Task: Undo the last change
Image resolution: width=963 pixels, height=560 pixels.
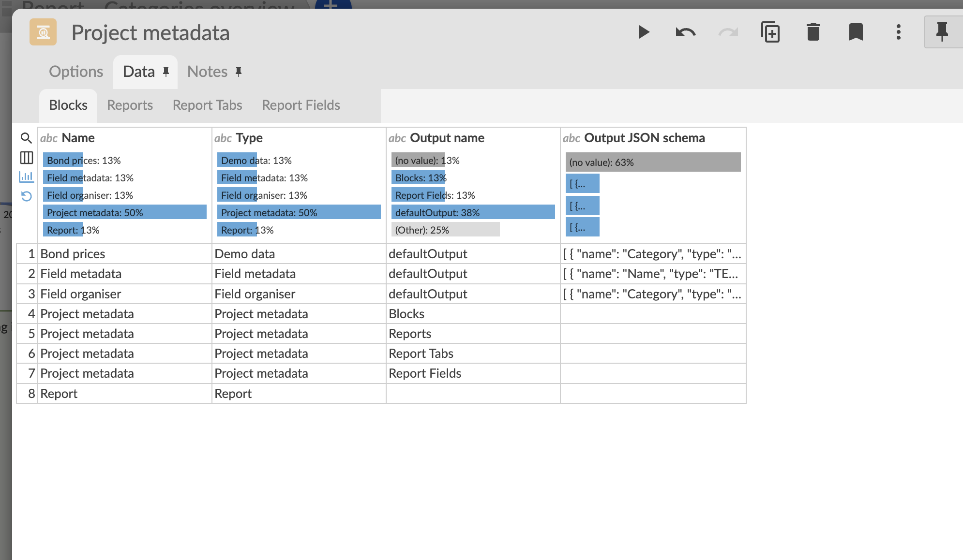Action: tap(685, 32)
